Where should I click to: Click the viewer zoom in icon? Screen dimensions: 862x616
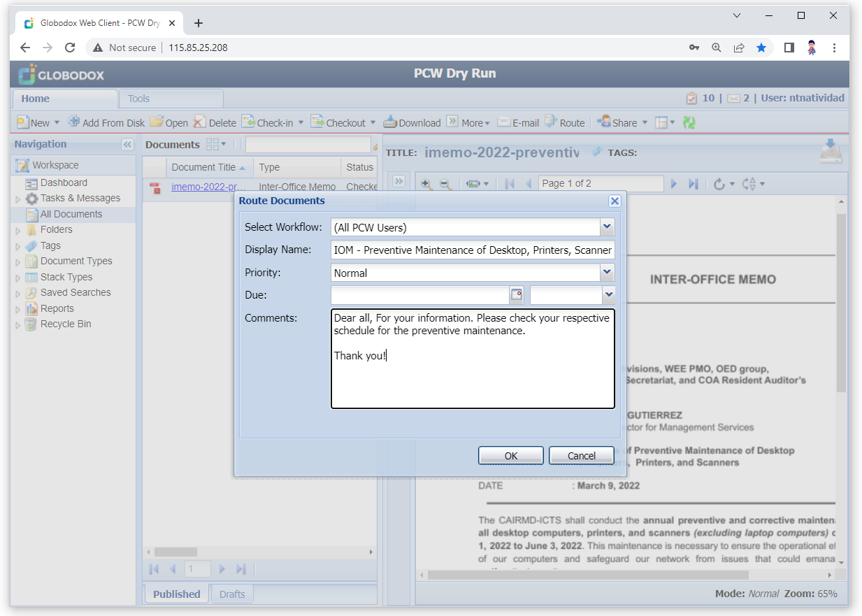pos(426,184)
